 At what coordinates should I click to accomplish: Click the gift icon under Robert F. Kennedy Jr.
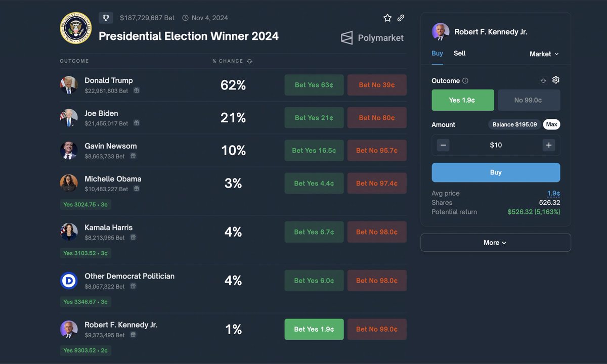tap(133, 335)
